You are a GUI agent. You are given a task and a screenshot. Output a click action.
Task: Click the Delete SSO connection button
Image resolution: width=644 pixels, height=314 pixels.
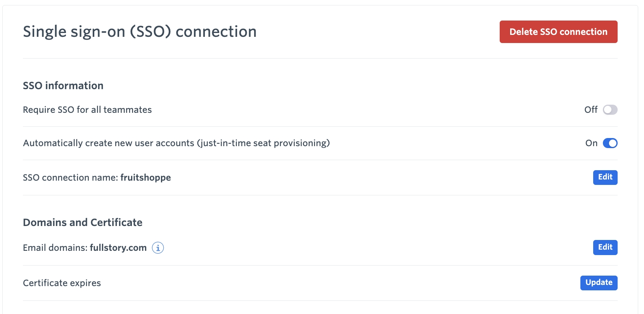tap(558, 32)
